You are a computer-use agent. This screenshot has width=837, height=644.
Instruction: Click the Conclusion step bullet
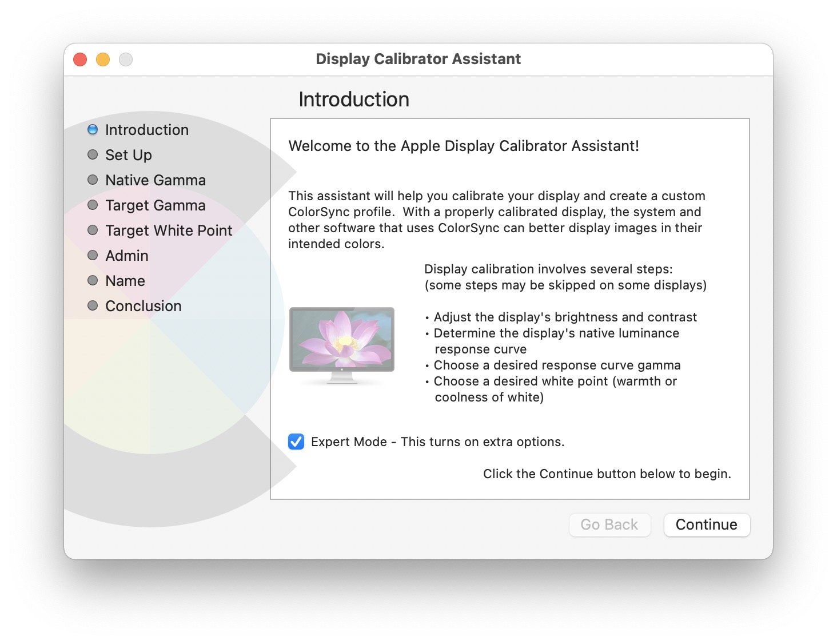coord(93,306)
